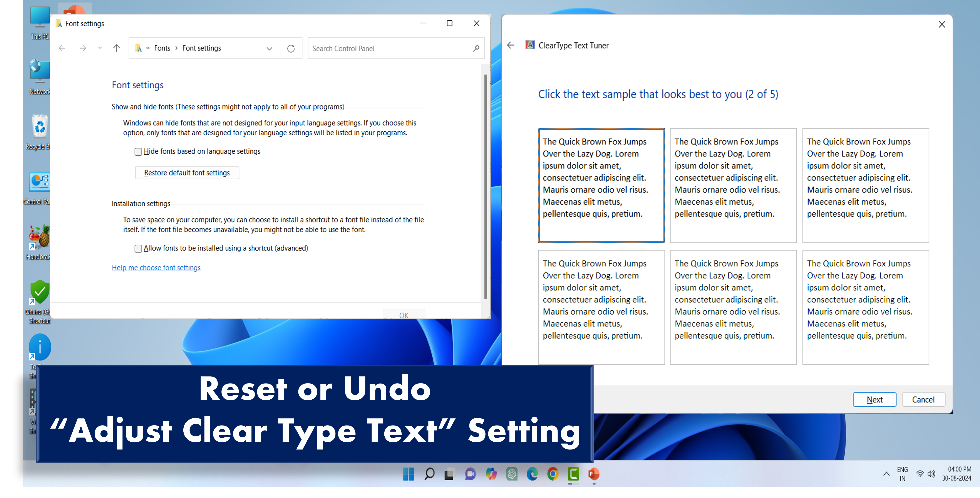Select the Recycle Bin desktop icon

[x=38, y=132]
